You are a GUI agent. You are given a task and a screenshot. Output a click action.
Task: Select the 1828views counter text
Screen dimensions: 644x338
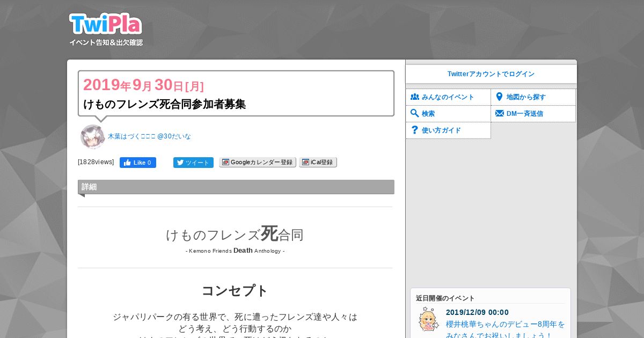[96, 162]
